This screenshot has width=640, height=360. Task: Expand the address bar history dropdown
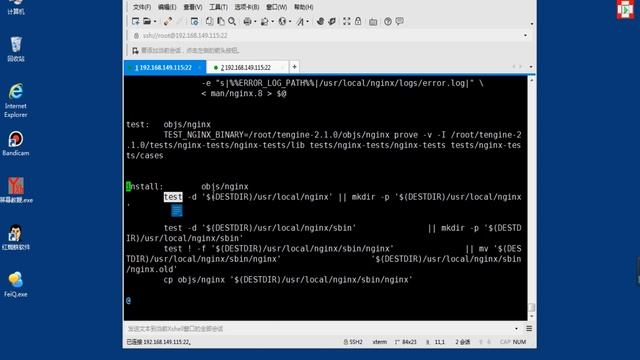pyautogui.click(x=525, y=36)
